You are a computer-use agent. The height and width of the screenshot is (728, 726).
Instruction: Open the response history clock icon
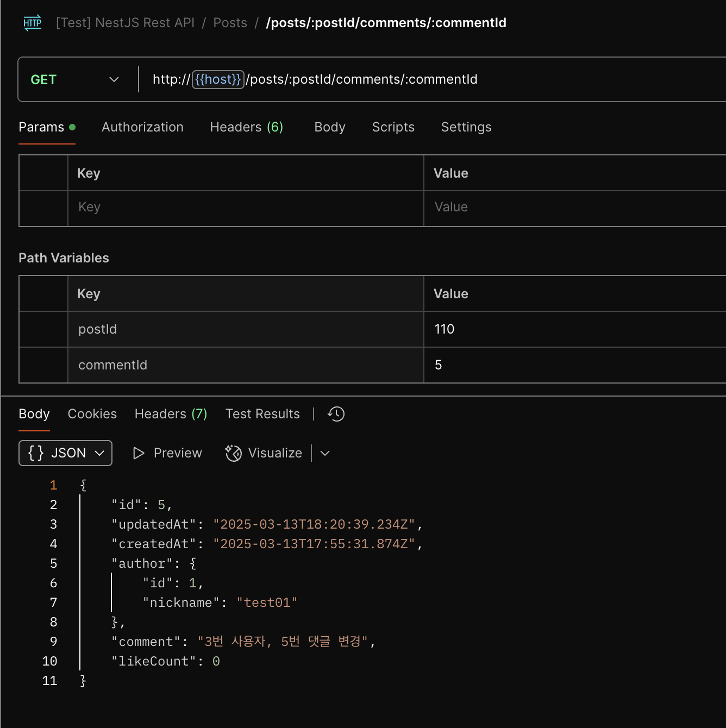tap(336, 414)
